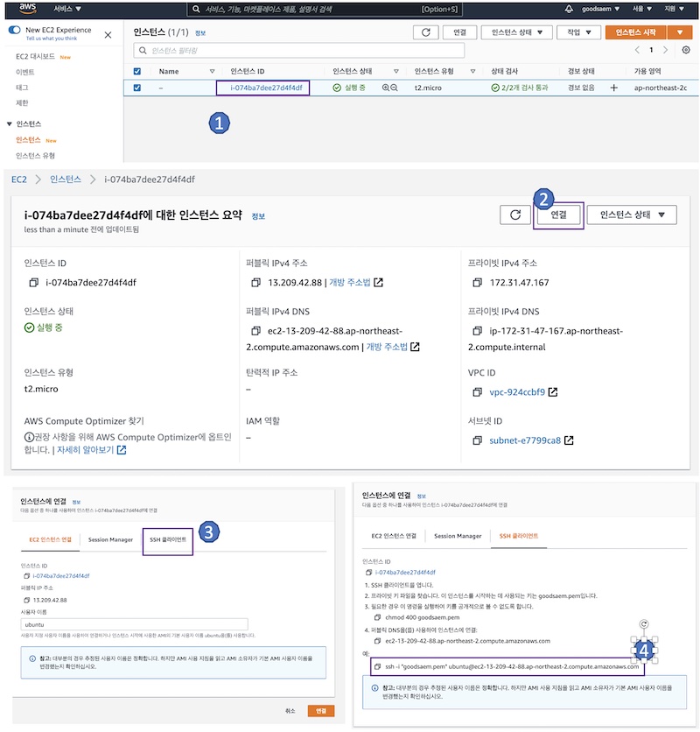Click the top AWS service search field
The image size is (700, 732).
pos(324,9)
